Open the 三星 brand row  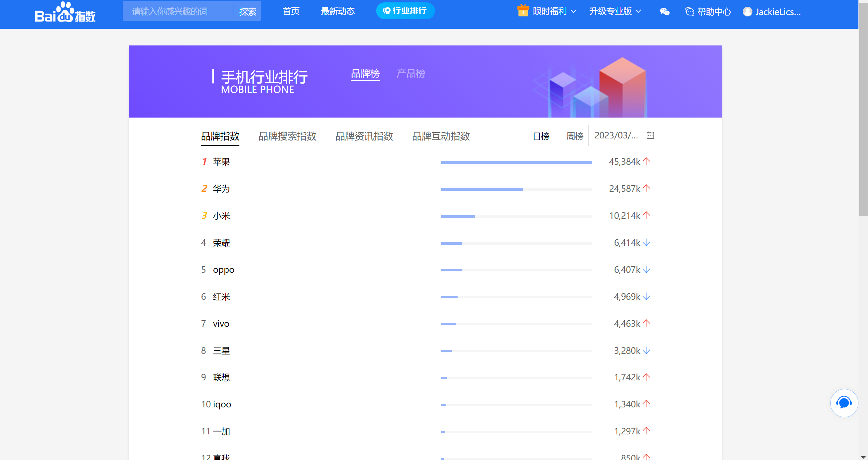(x=425, y=350)
